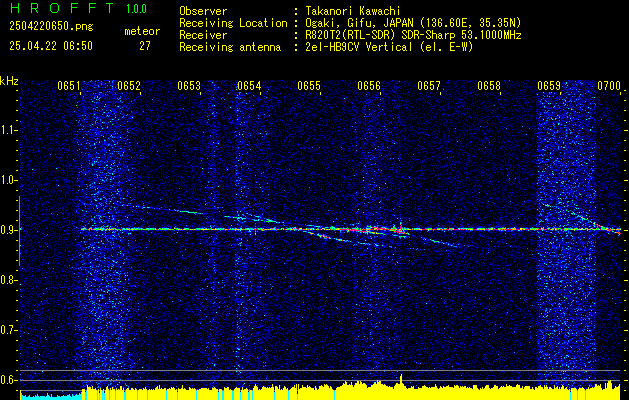Click the meteor count 27
This screenshot has width=629, height=400.
(x=145, y=46)
